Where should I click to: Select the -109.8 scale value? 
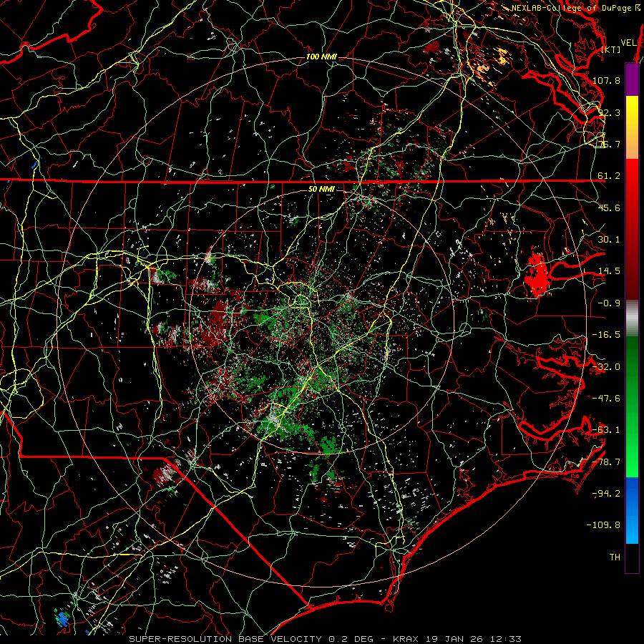coord(604,525)
